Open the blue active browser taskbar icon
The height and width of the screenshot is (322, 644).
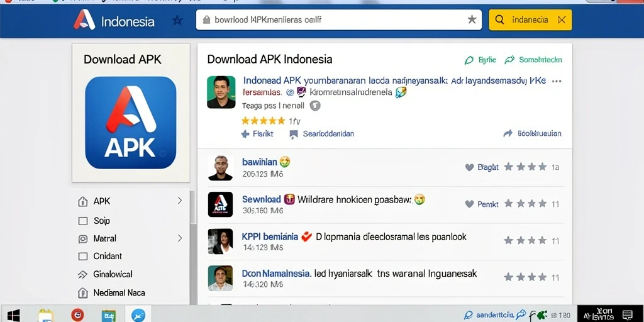(138, 315)
